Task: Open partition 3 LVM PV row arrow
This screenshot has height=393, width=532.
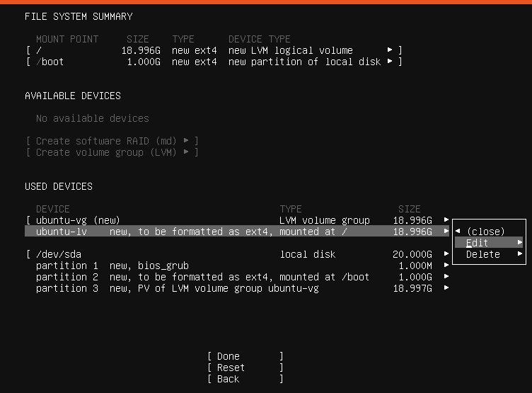Action: click(x=446, y=287)
